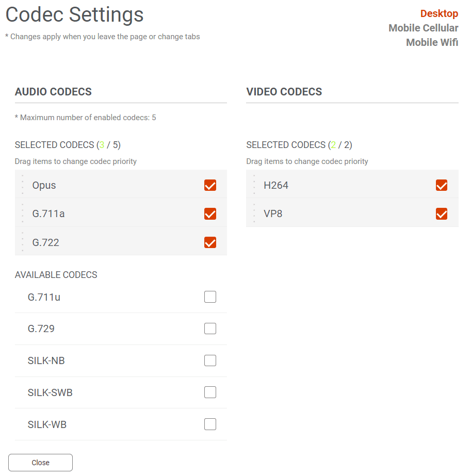Click the H264 drag handle
Viewport: 471px width, 476px height.
click(x=254, y=185)
